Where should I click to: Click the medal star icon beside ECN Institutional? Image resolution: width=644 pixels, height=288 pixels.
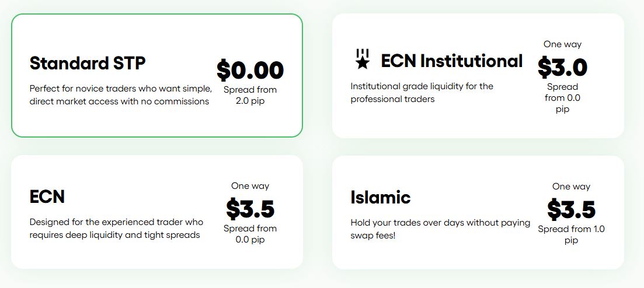[x=363, y=59]
